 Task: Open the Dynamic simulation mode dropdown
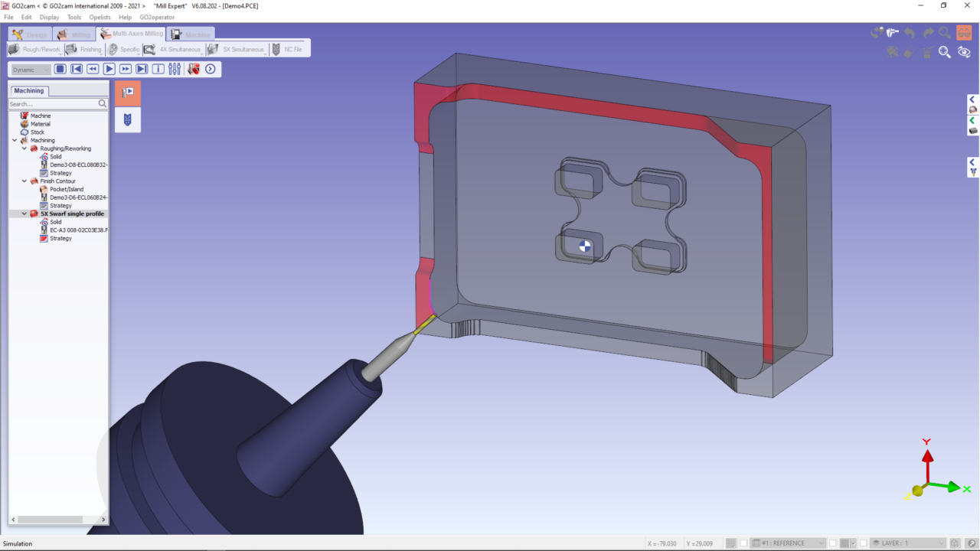(x=31, y=70)
